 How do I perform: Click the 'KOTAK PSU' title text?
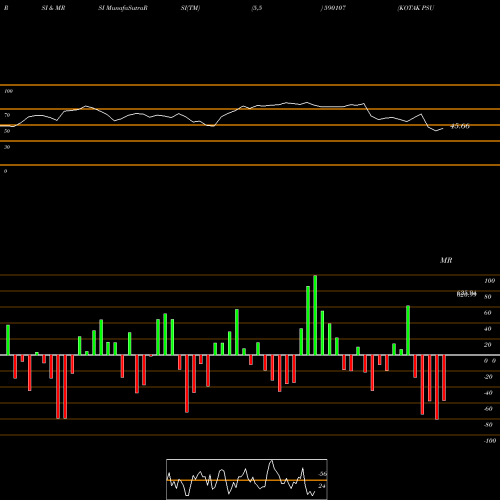pos(416,8)
